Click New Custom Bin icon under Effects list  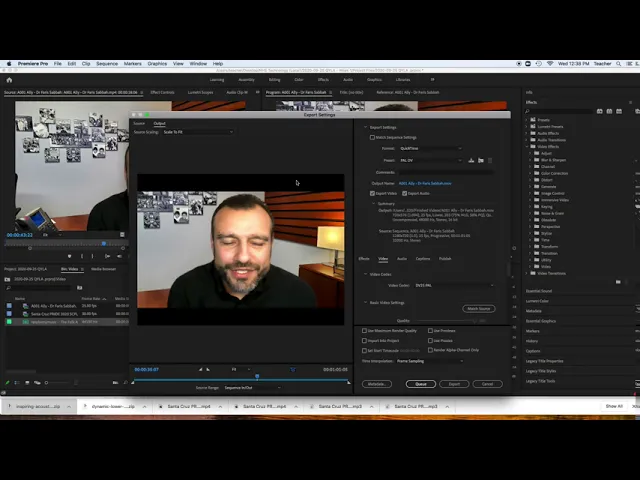coord(618,282)
